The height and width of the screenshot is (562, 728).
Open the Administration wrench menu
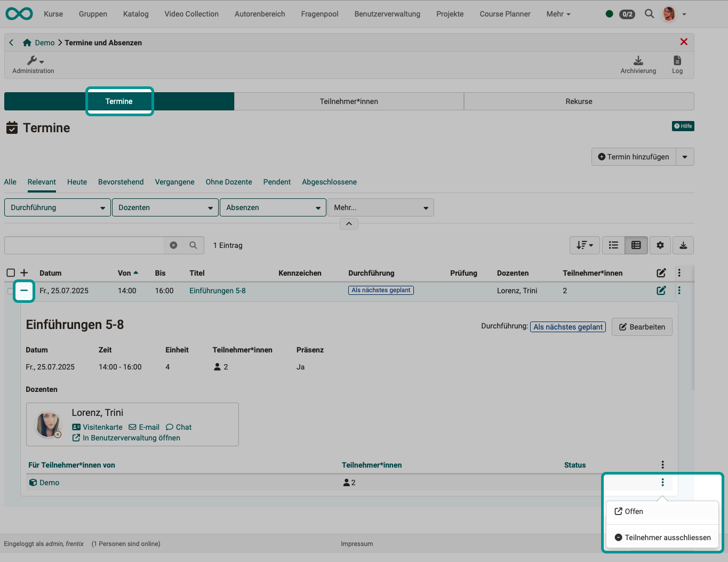click(33, 63)
